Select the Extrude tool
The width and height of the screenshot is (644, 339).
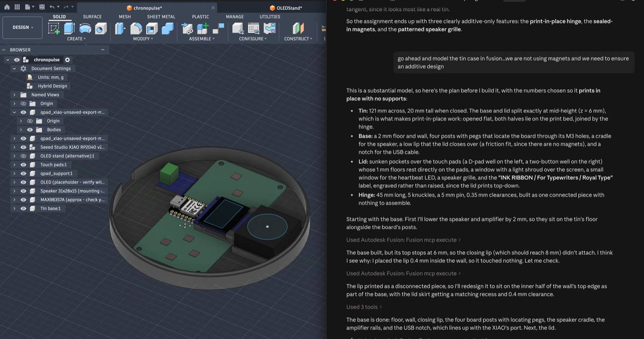tap(69, 29)
